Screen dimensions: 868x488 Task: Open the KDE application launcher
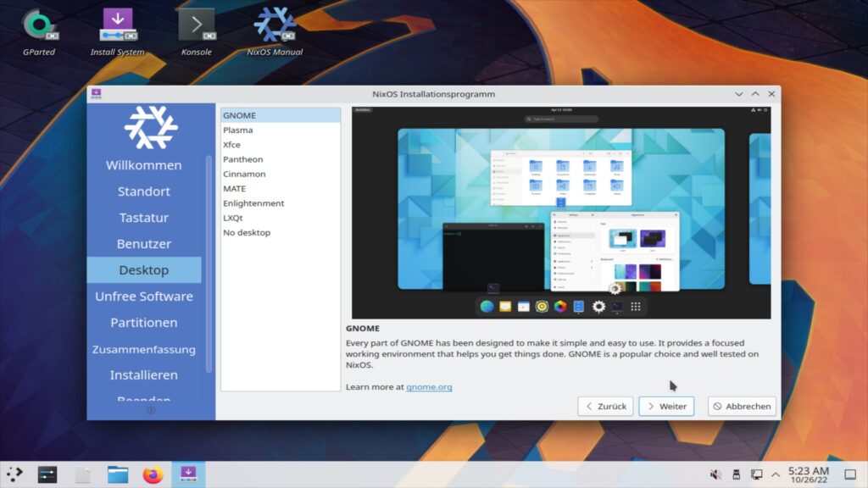tap(14, 474)
